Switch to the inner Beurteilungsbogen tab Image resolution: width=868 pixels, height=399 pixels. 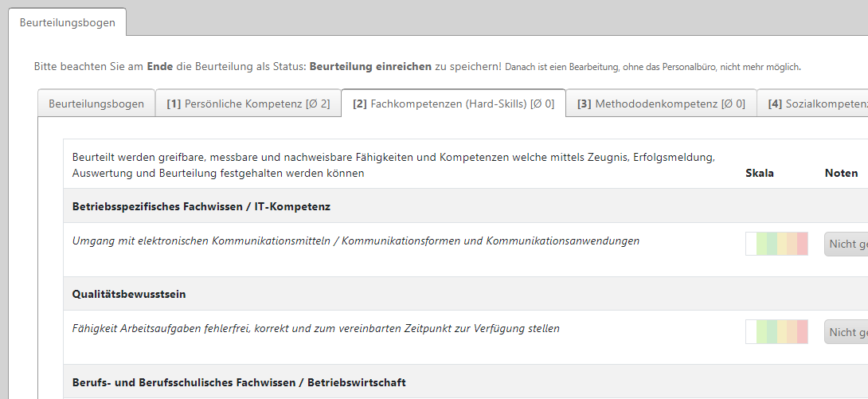(96, 104)
